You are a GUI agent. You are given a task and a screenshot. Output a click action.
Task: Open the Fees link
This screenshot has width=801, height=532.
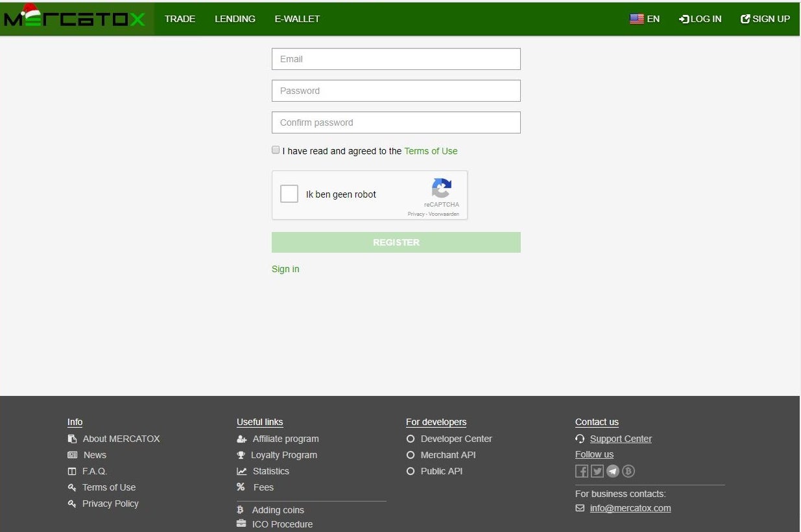pos(263,487)
